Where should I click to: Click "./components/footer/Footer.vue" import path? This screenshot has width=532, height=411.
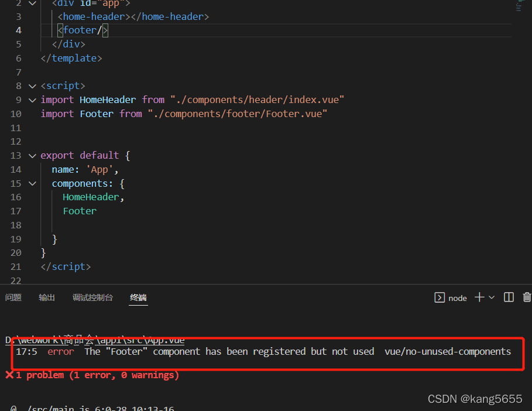(x=238, y=114)
